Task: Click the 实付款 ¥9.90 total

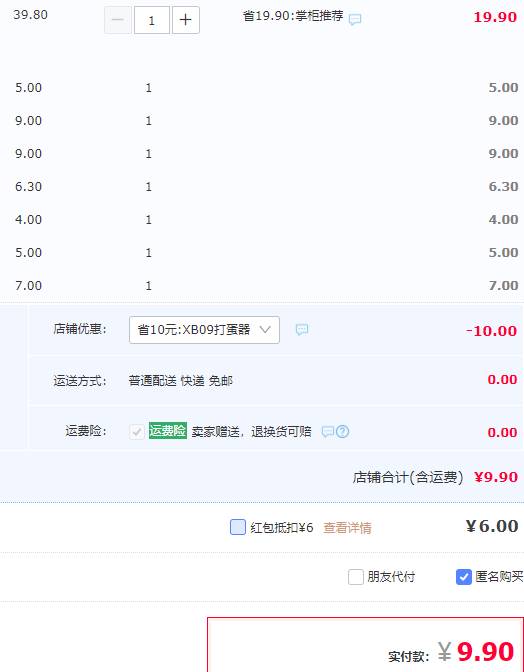Action: [451, 652]
